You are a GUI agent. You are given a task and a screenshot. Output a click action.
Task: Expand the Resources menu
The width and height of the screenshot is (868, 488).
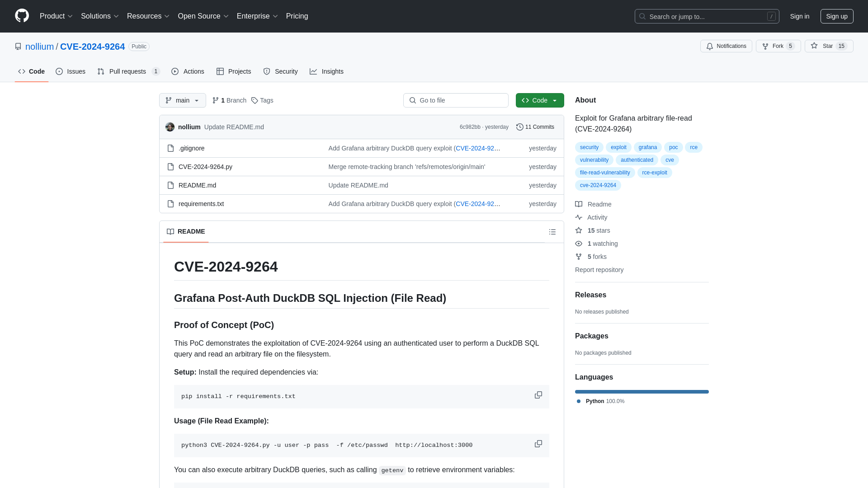(148, 16)
